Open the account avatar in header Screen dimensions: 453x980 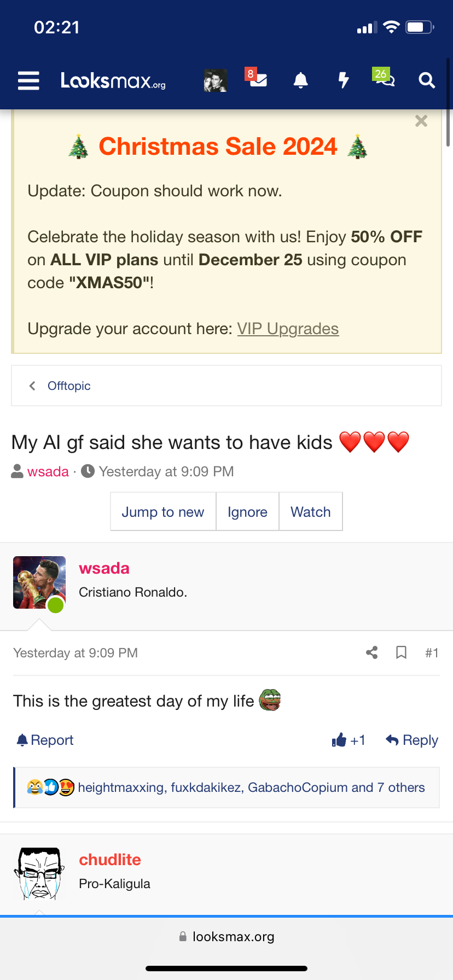(215, 80)
